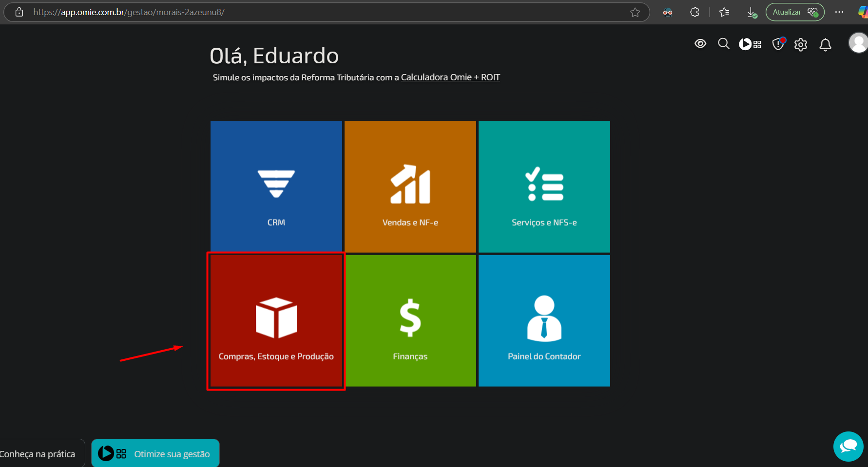Screen dimensions: 868x467
Task: Open the Finanças module tile
Action: (x=410, y=321)
